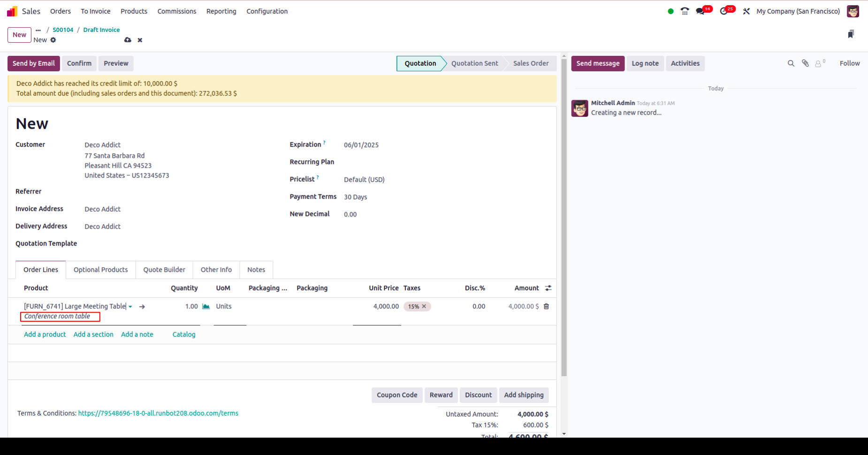The width and height of the screenshot is (868, 455).
Task: Delete the Large Meeting Table order line
Action: point(546,306)
